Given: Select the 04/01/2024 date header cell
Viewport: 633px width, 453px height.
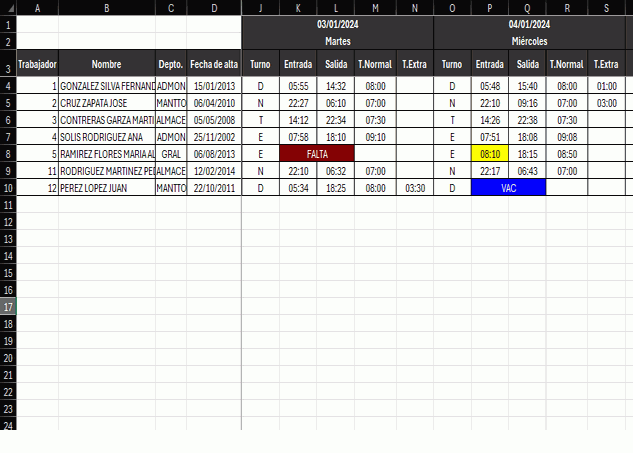Looking at the screenshot, I should pos(529,24).
